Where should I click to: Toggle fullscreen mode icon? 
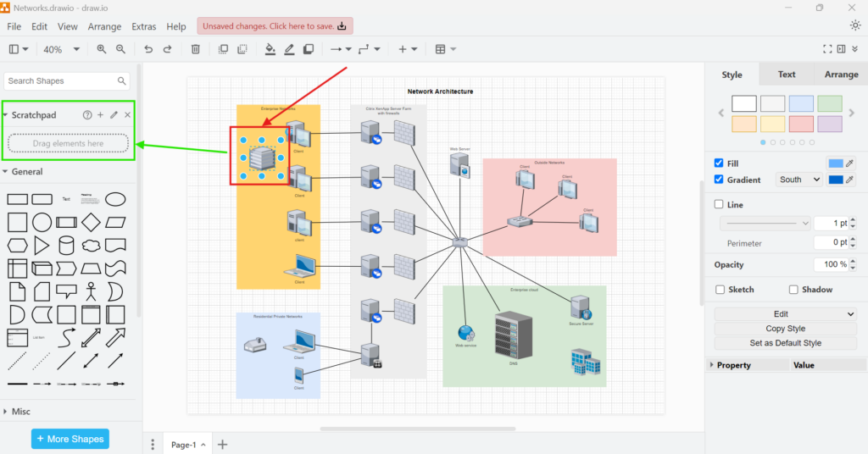(828, 50)
